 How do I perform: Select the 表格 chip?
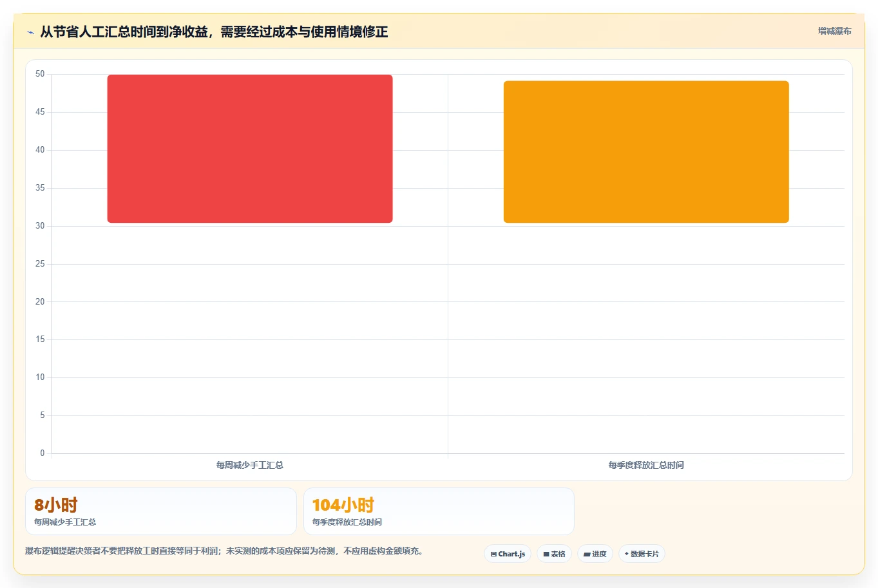554,554
